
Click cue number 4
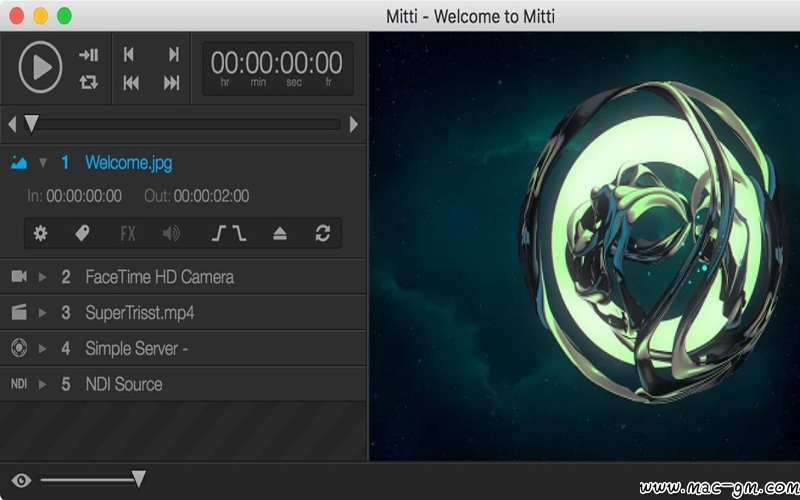point(66,348)
